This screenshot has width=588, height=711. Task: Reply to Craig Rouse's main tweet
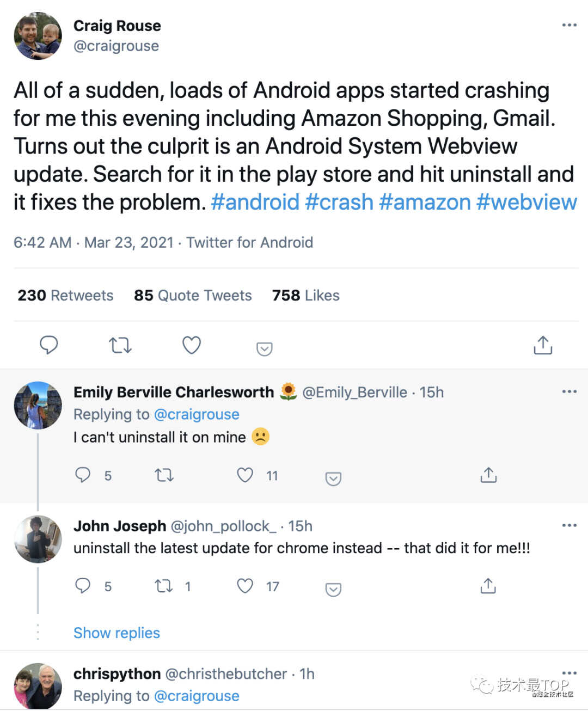coord(49,345)
